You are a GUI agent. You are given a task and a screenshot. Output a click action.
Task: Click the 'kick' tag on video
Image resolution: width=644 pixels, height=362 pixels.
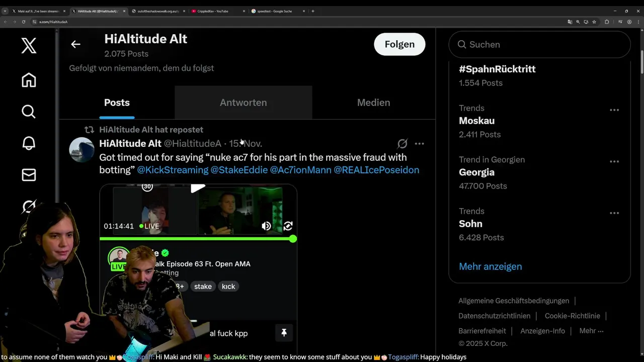click(228, 286)
